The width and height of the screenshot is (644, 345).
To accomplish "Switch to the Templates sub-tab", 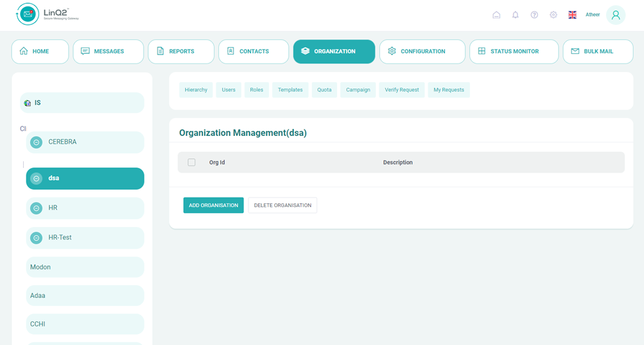I will click(290, 90).
